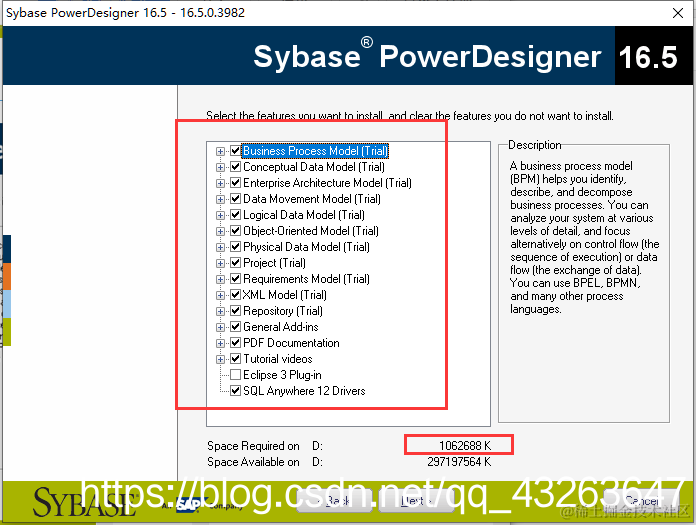Image resolution: width=696 pixels, height=525 pixels.
Task: Select SQL Anywhere 12 Drivers label
Action: pyautogui.click(x=304, y=391)
